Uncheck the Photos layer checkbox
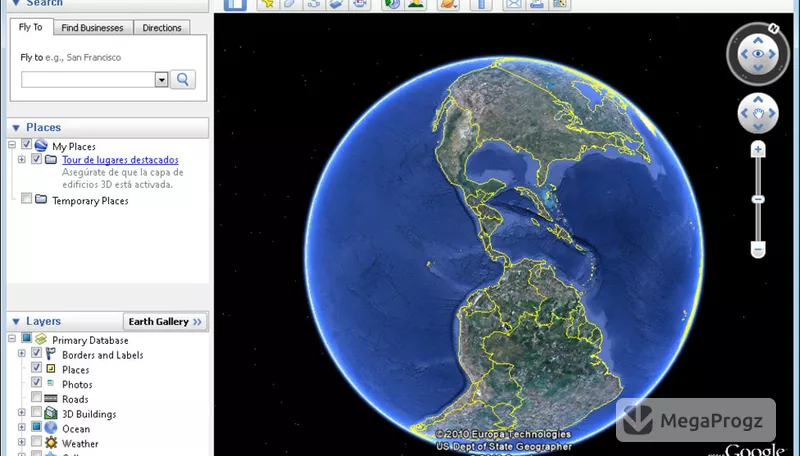 click(36, 382)
